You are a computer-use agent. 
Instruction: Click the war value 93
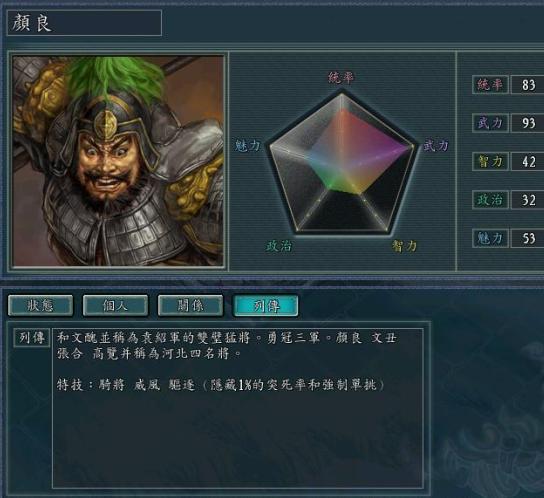[528, 123]
